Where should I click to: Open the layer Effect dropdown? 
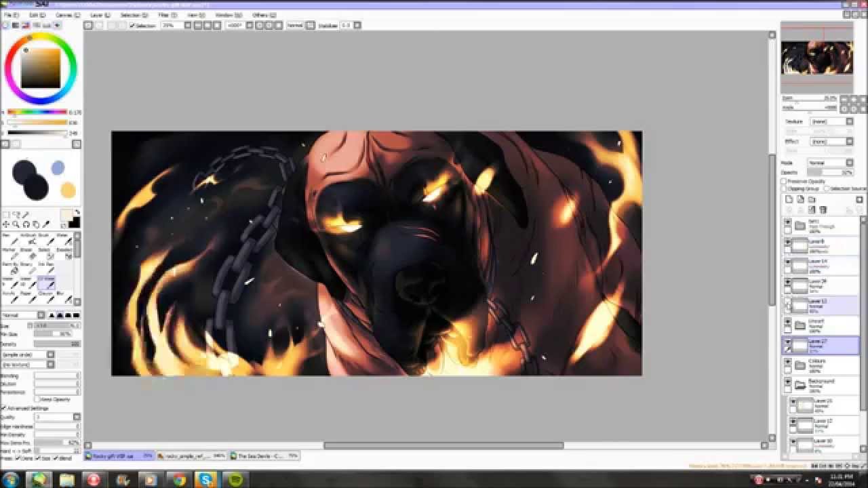(831, 142)
